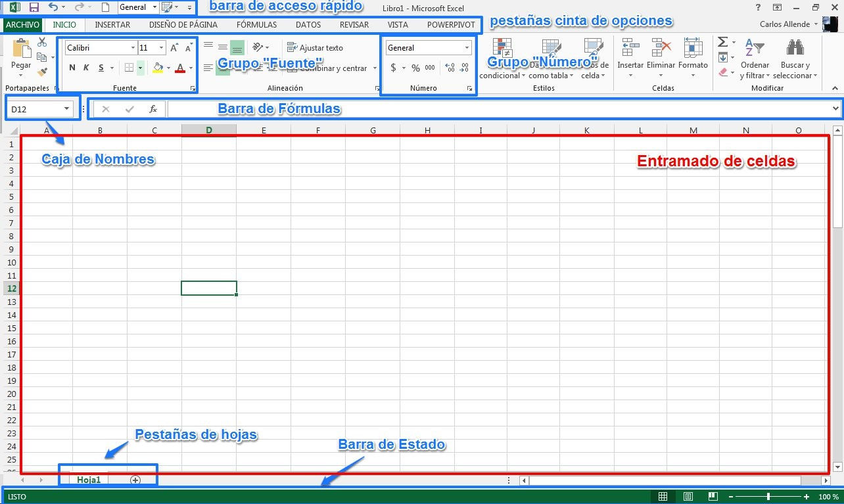Toggle bold formatting with N button
Image resolution: width=844 pixels, height=504 pixels.
pyautogui.click(x=72, y=68)
